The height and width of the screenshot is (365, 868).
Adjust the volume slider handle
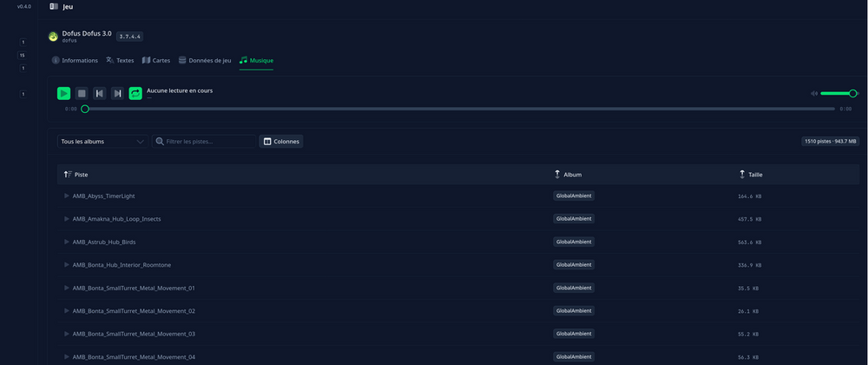(x=853, y=93)
